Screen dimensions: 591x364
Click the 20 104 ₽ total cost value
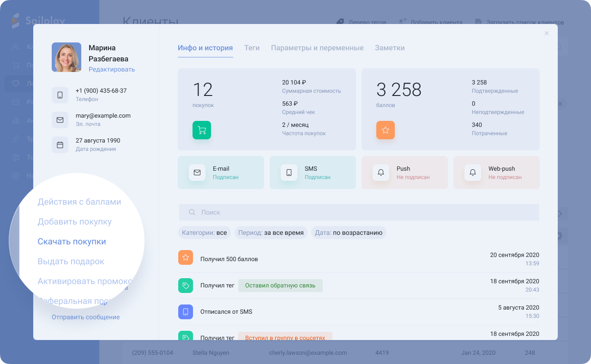tap(294, 83)
